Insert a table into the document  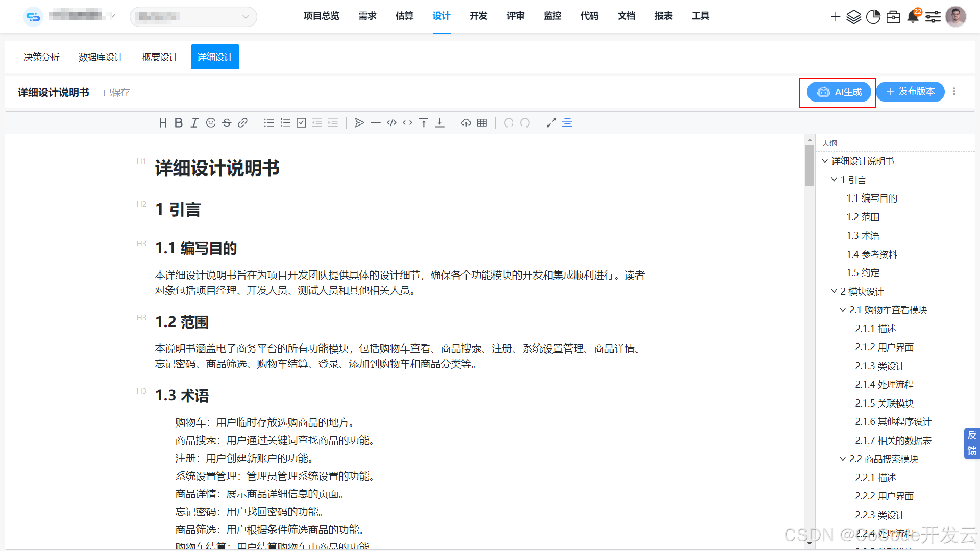[481, 122]
